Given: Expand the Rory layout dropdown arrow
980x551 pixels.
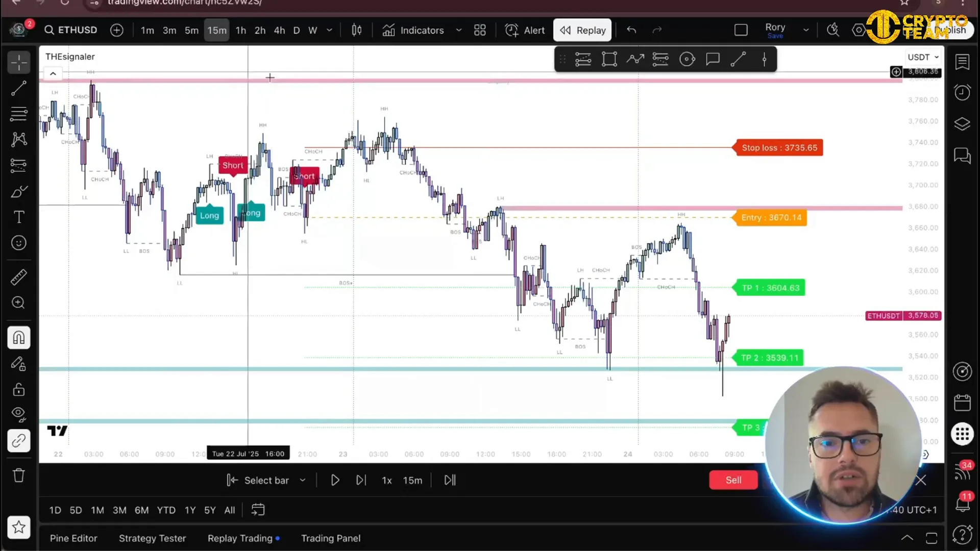Looking at the screenshot, I should [x=806, y=30].
